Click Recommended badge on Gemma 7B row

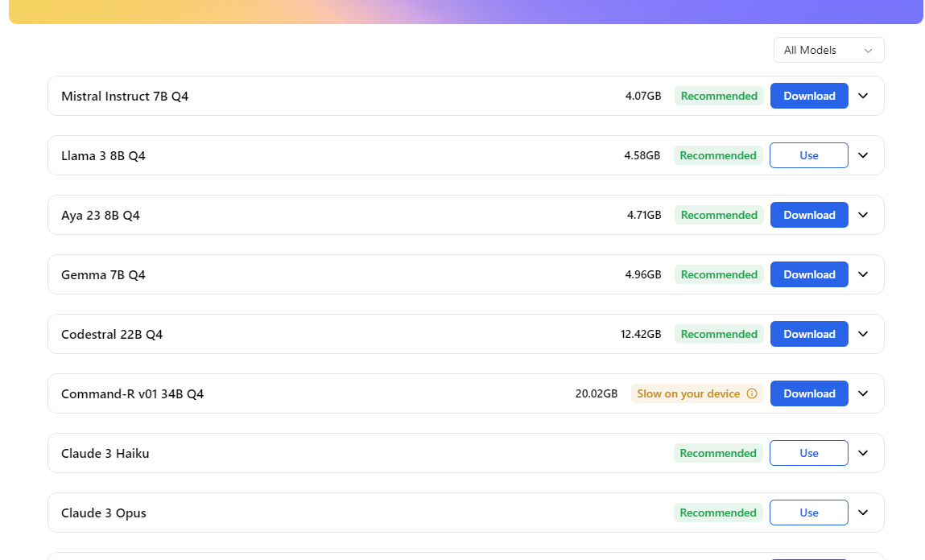719,274
